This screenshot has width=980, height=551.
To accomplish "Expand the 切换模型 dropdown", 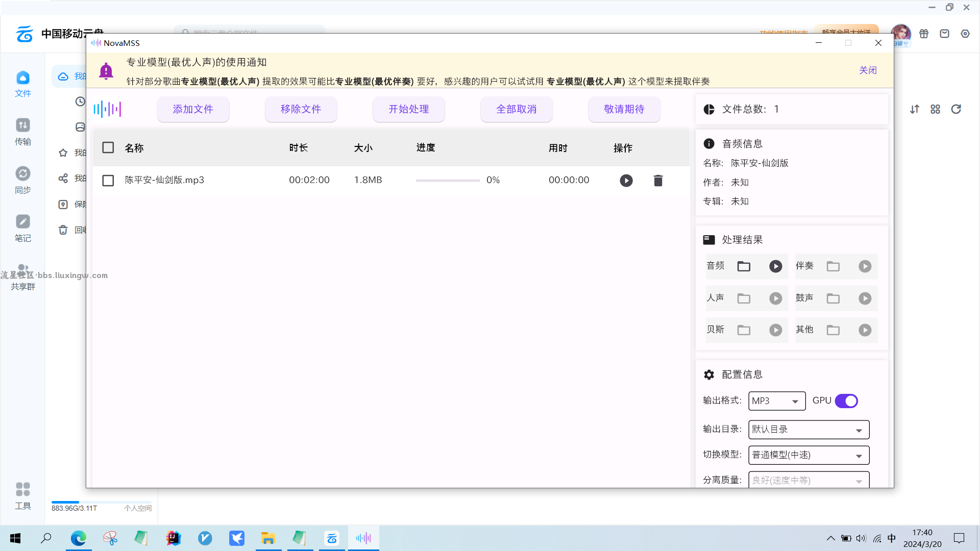I will [808, 455].
